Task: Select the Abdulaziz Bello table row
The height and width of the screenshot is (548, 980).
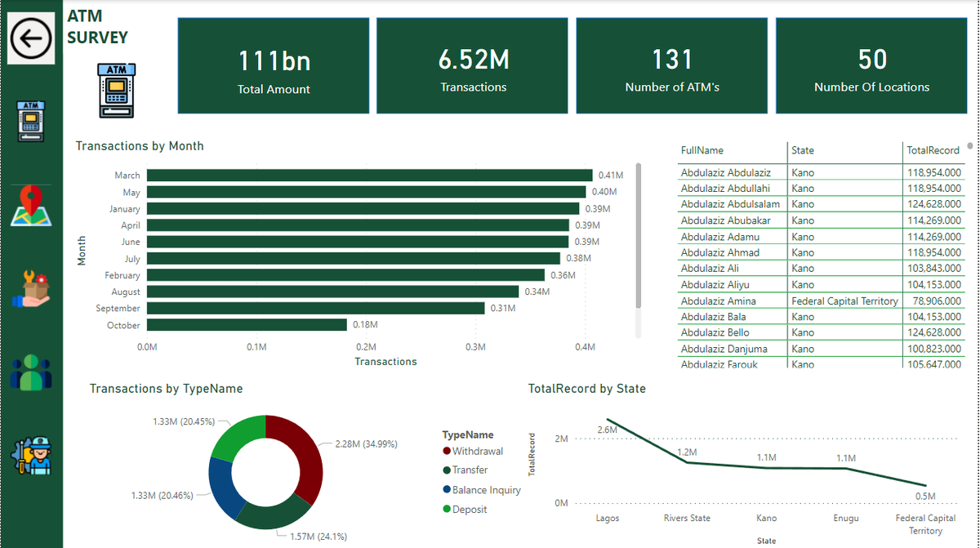Action: tap(821, 332)
